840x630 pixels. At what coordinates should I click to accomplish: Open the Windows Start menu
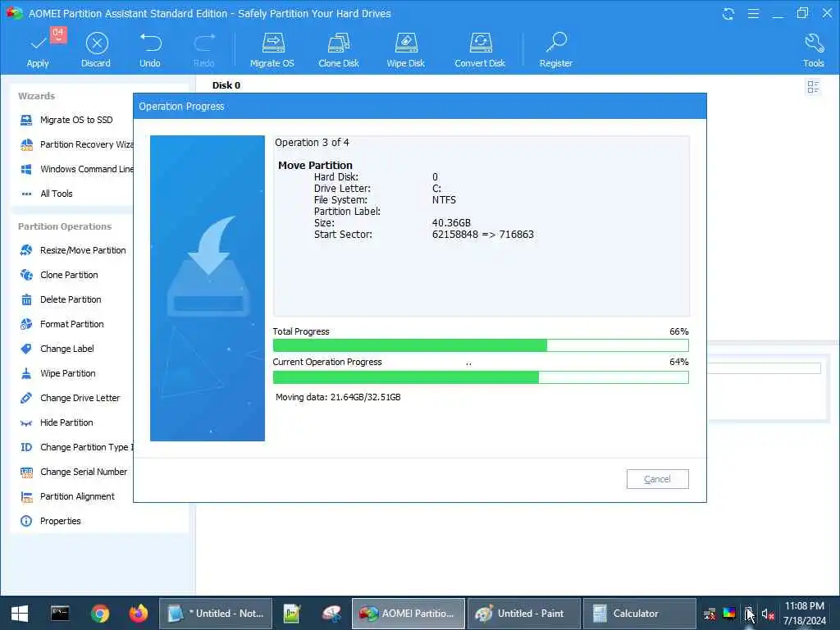pos(20,614)
